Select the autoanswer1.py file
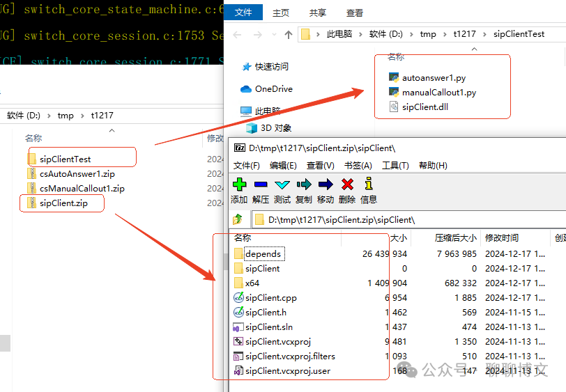The width and height of the screenshot is (566, 392). (427, 77)
